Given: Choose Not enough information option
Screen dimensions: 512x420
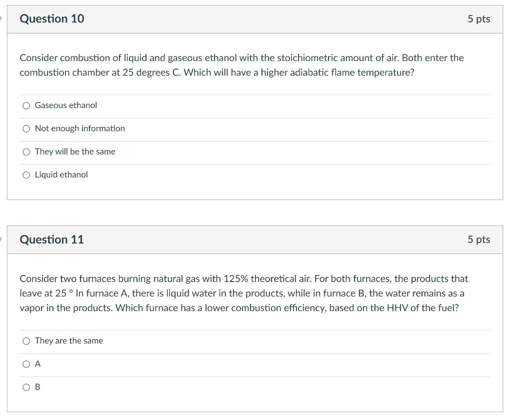Looking at the screenshot, I should [26, 128].
